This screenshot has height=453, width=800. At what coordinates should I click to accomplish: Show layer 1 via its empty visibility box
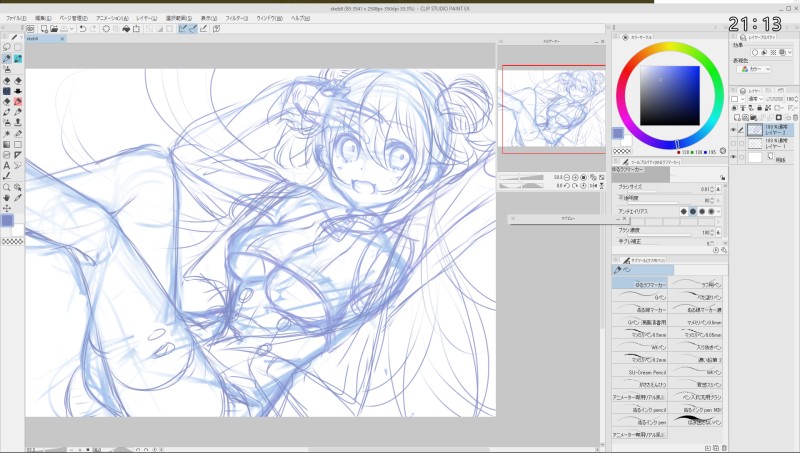point(734,144)
